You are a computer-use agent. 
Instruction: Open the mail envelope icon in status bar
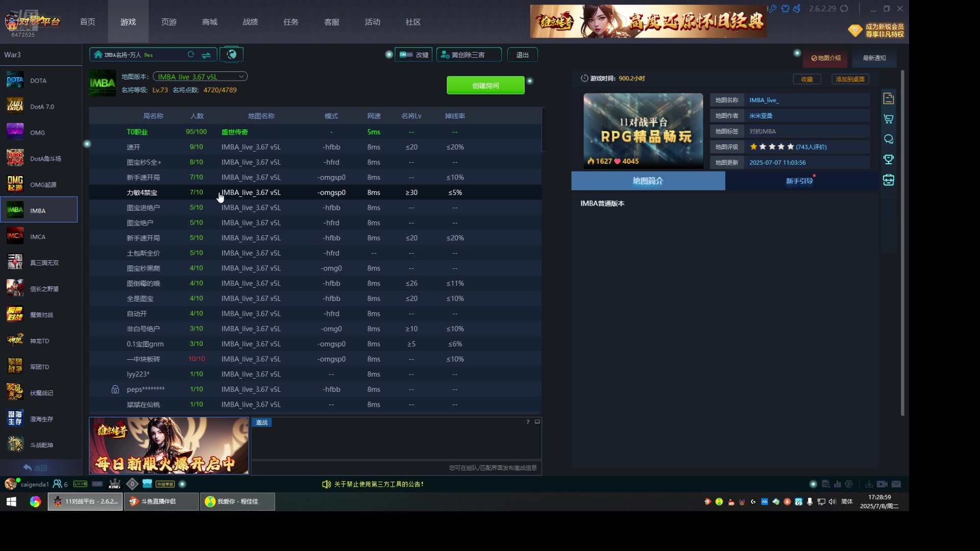coord(896,484)
